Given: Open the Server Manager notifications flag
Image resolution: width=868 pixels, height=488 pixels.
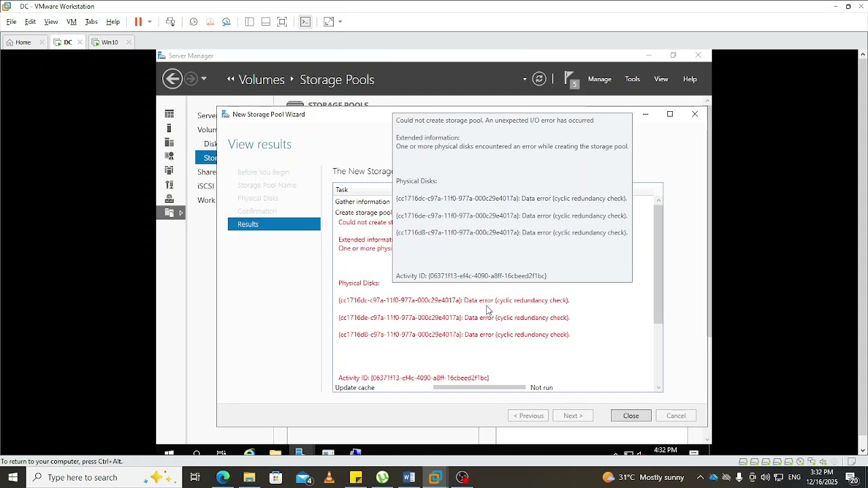Looking at the screenshot, I should point(571,79).
